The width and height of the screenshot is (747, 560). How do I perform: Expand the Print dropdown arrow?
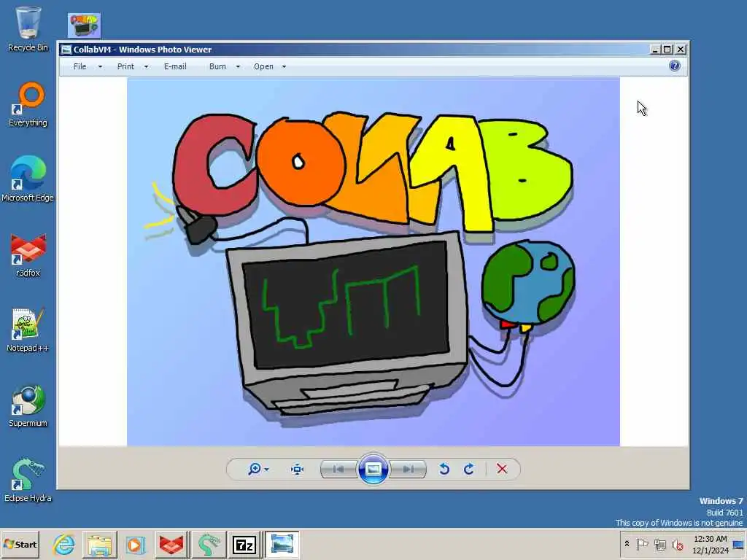(146, 66)
